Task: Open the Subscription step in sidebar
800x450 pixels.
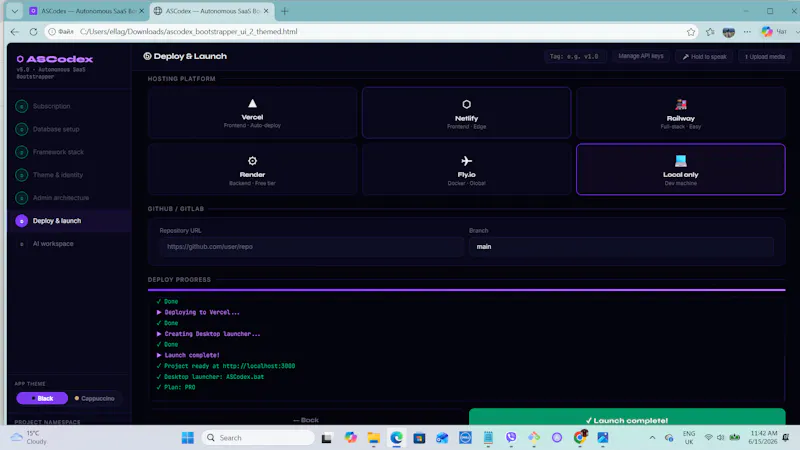Action: (69, 106)
